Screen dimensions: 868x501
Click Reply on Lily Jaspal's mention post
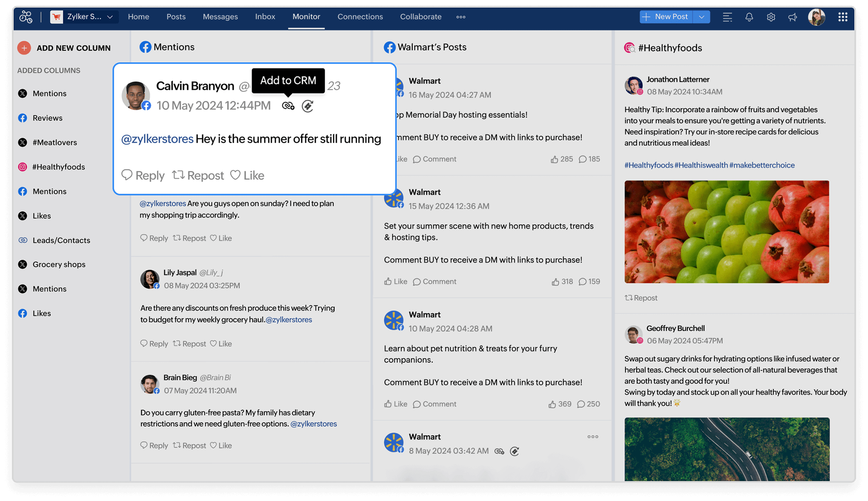pos(154,343)
